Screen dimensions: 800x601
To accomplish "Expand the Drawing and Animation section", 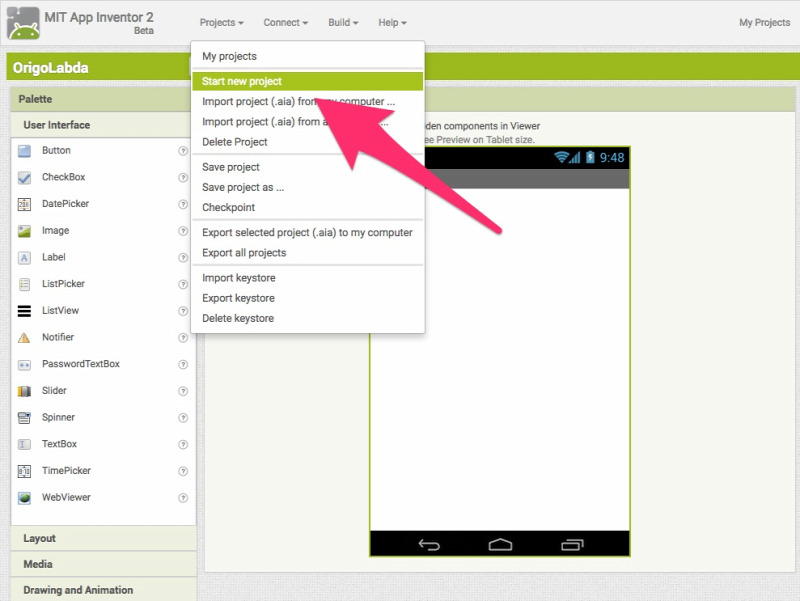I will 104,590.
